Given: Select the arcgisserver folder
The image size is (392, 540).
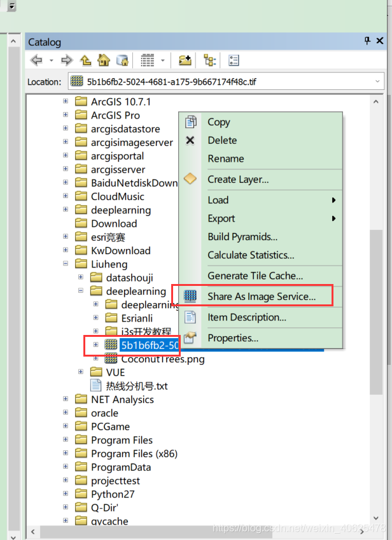Looking at the screenshot, I should pyautogui.click(x=118, y=169).
